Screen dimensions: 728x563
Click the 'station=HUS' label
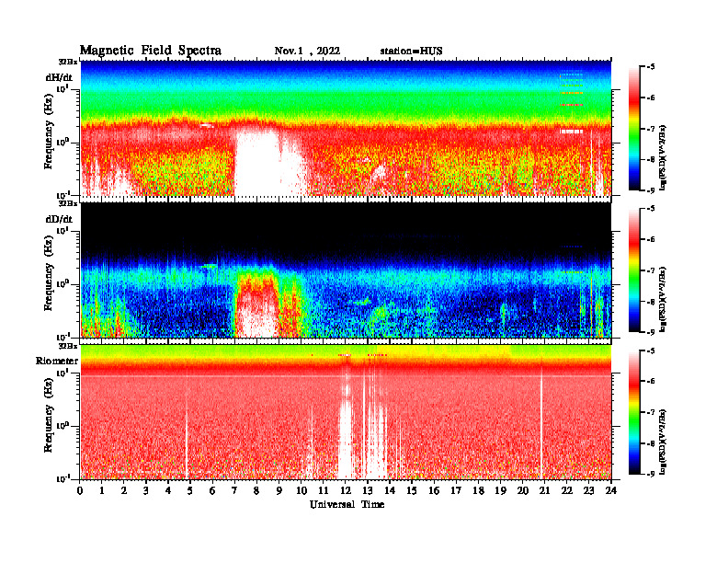411,52
